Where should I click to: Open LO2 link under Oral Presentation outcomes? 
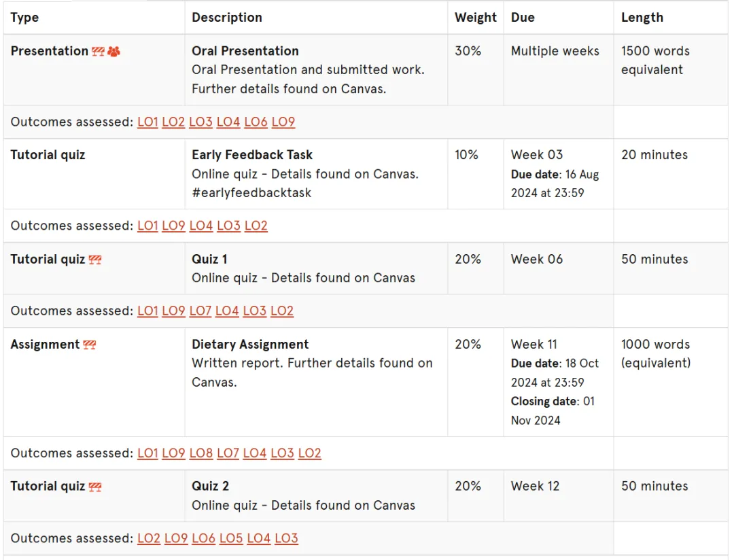pyautogui.click(x=173, y=122)
